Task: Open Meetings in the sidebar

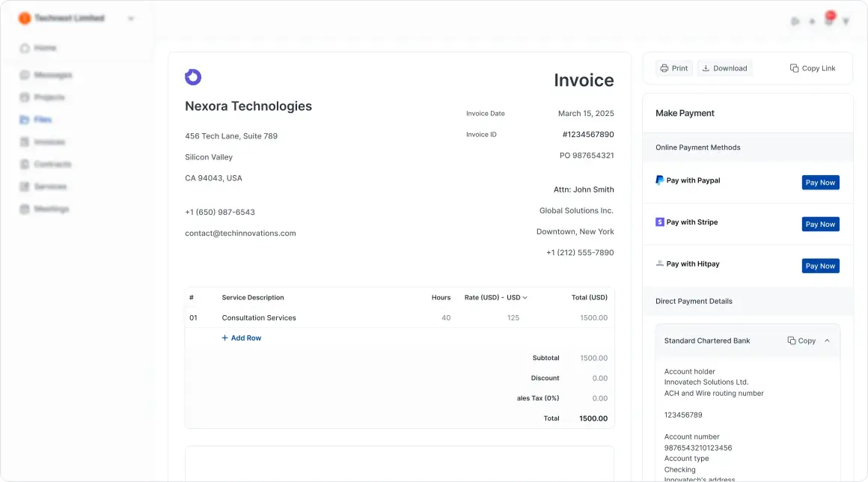Action: [x=45, y=209]
